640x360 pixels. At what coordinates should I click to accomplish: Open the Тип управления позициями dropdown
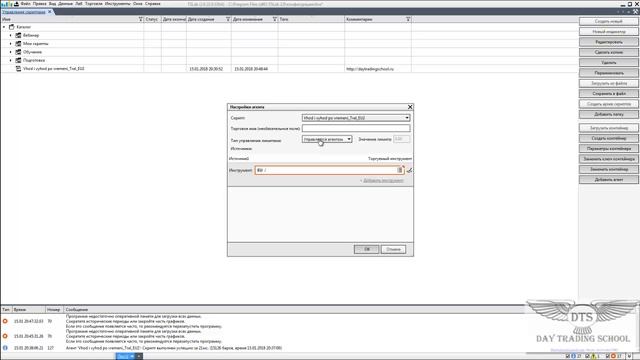coord(327,139)
